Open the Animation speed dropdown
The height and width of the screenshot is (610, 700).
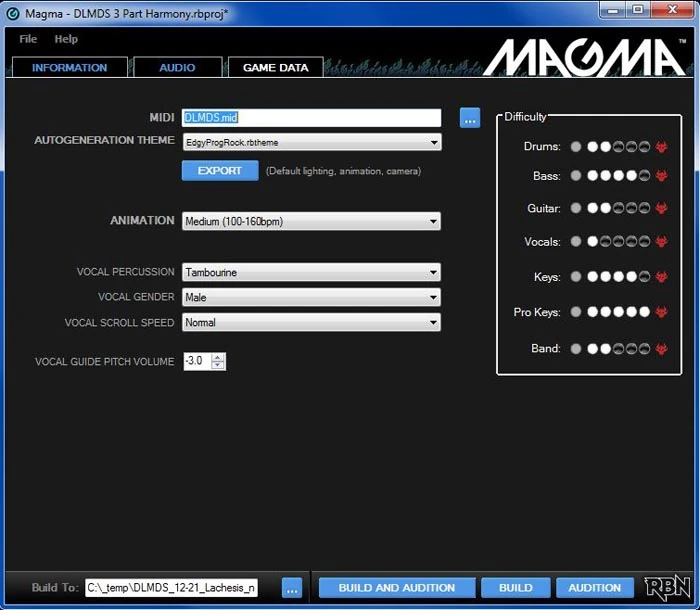click(x=311, y=221)
